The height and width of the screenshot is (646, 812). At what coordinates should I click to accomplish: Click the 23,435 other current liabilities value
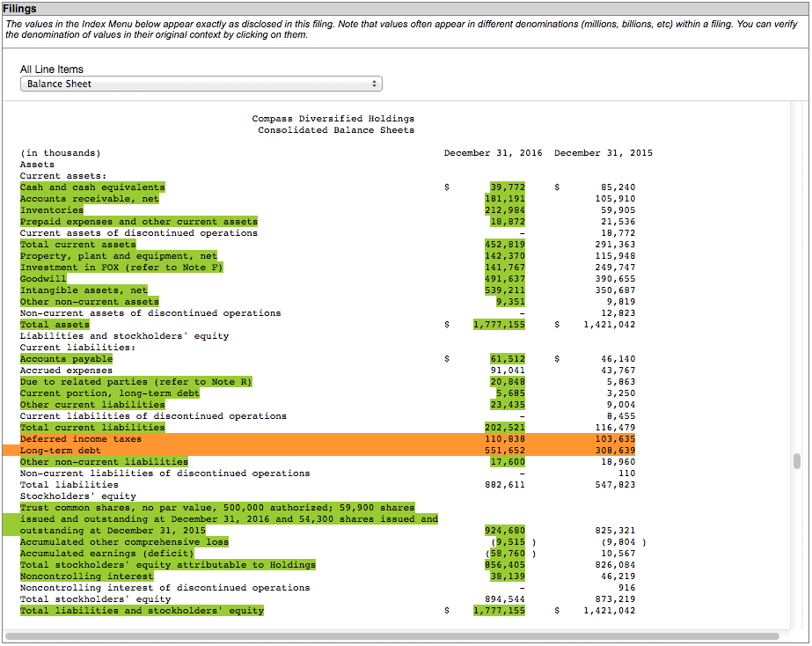point(508,405)
